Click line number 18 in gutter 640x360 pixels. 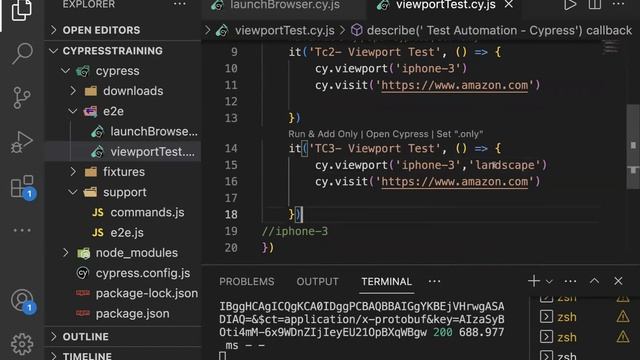[x=231, y=214]
